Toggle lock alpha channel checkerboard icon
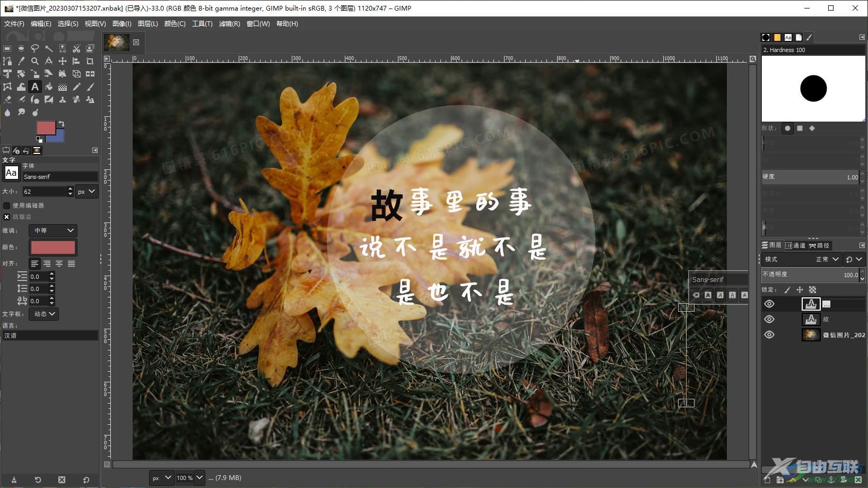Image resolution: width=868 pixels, height=488 pixels. coord(812,289)
